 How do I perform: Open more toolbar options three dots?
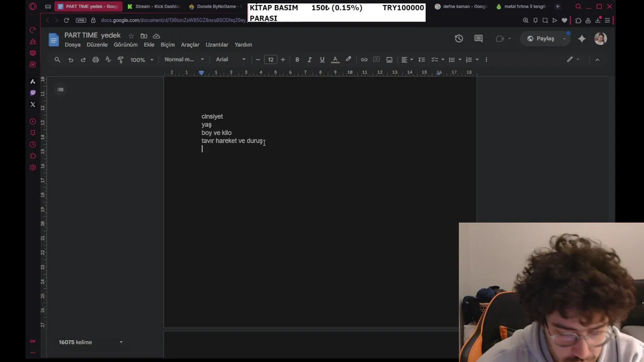[x=486, y=59]
